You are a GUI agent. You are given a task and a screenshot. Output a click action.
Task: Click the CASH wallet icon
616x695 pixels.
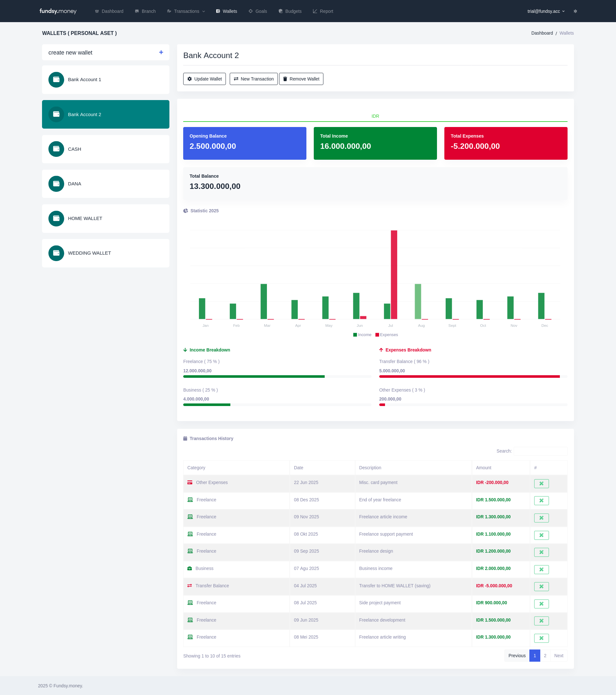(x=56, y=149)
